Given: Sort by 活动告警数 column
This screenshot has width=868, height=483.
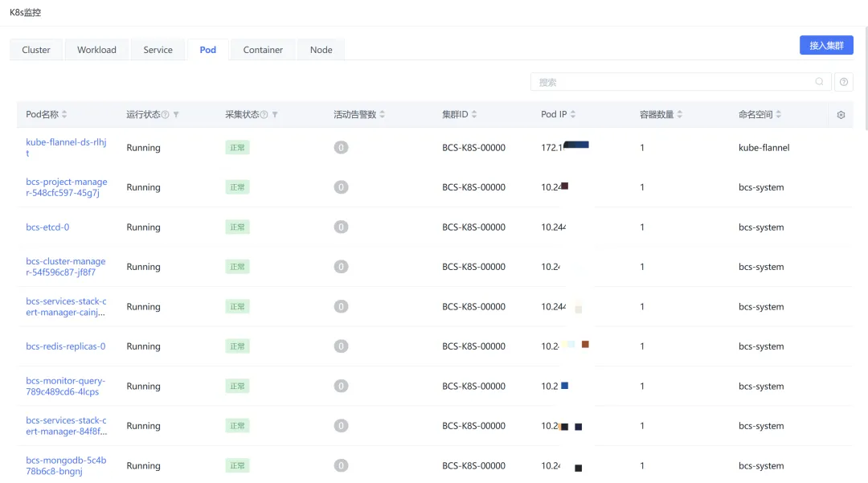Looking at the screenshot, I should 383,115.
